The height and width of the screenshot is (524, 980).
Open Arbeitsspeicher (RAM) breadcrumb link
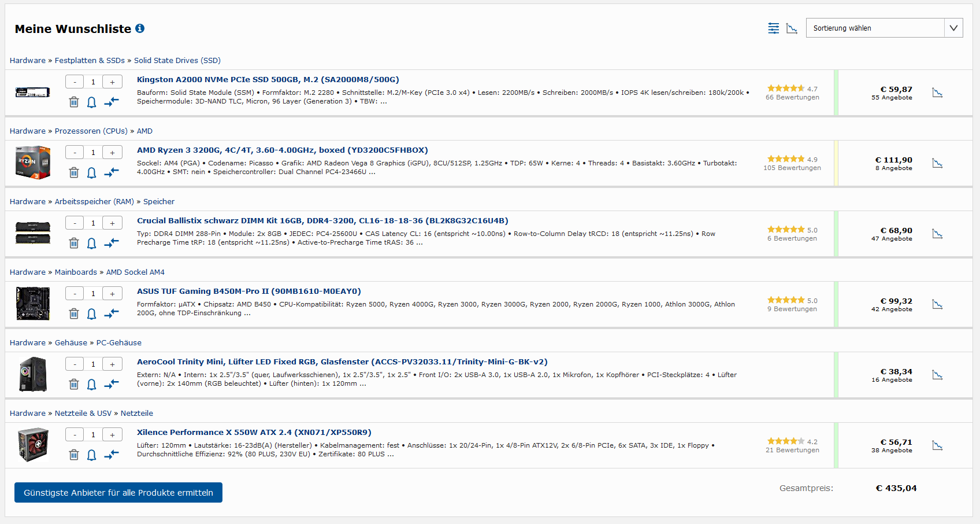pyautogui.click(x=94, y=201)
